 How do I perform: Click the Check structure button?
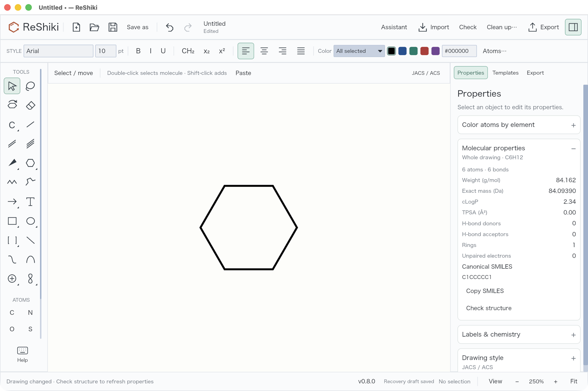point(489,308)
